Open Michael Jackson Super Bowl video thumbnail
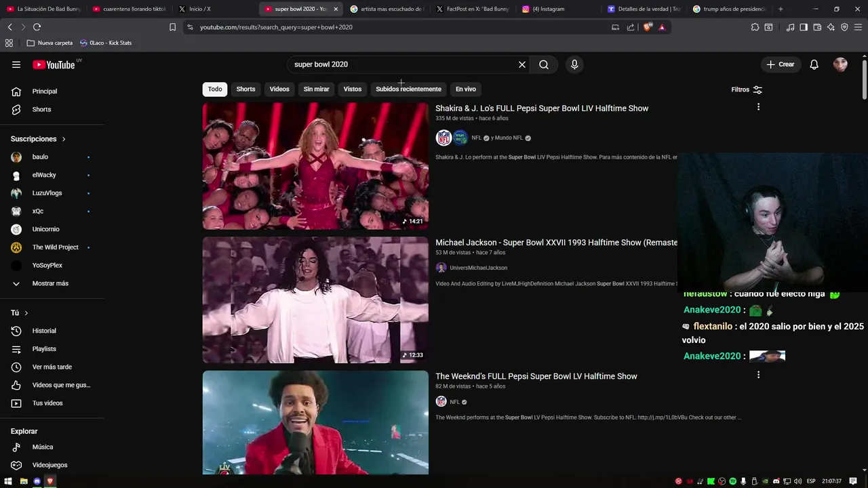The width and height of the screenshot is (868, 488). (315, 300)
